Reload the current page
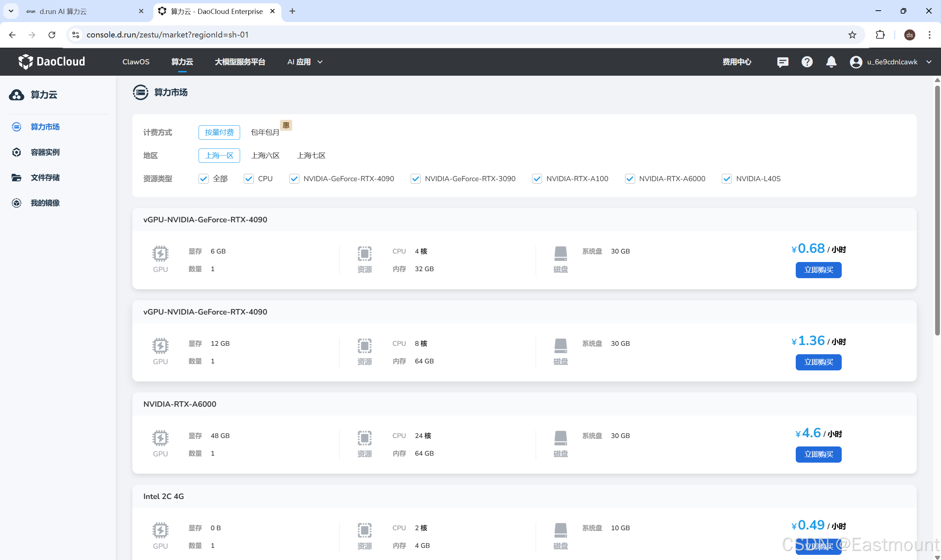The height and width of the screenshot is (560, 941). click(x=52, y=35)
